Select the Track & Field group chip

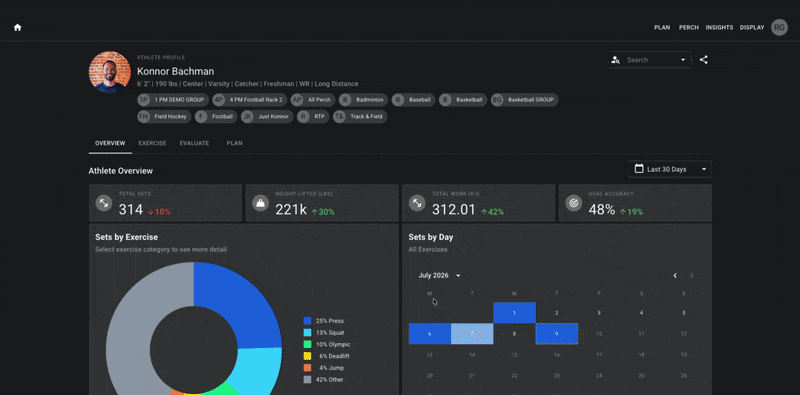coord(360,117)
